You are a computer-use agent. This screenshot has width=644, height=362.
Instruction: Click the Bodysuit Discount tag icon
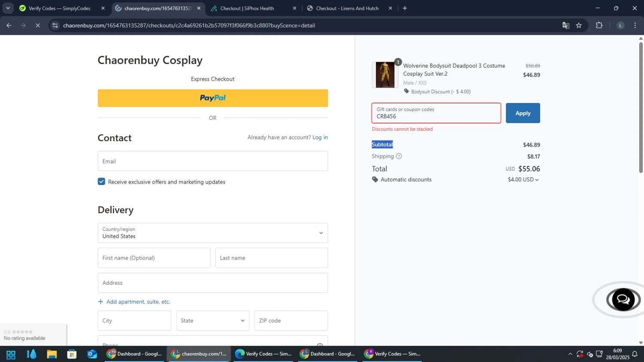click(406, 91)
